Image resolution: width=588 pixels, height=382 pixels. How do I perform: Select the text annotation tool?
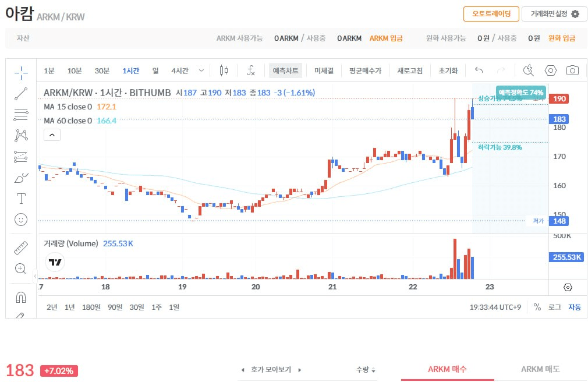point(21,199)
